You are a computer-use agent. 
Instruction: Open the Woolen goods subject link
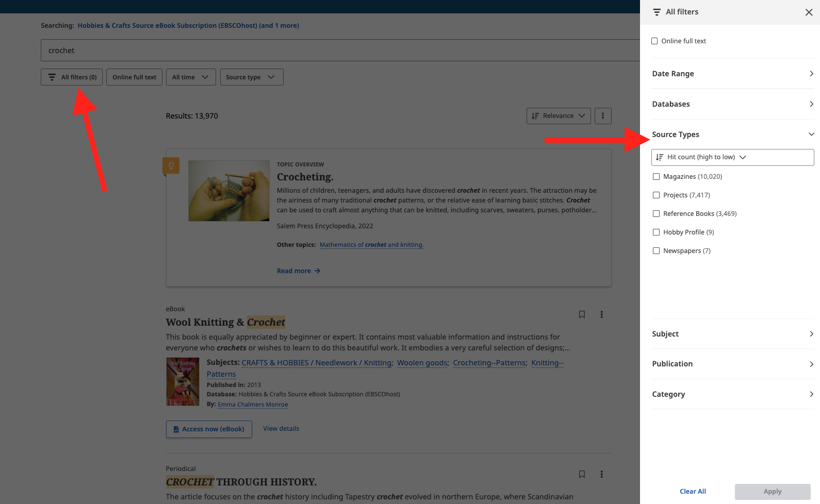pyautogui.click(x=423, y=363)
